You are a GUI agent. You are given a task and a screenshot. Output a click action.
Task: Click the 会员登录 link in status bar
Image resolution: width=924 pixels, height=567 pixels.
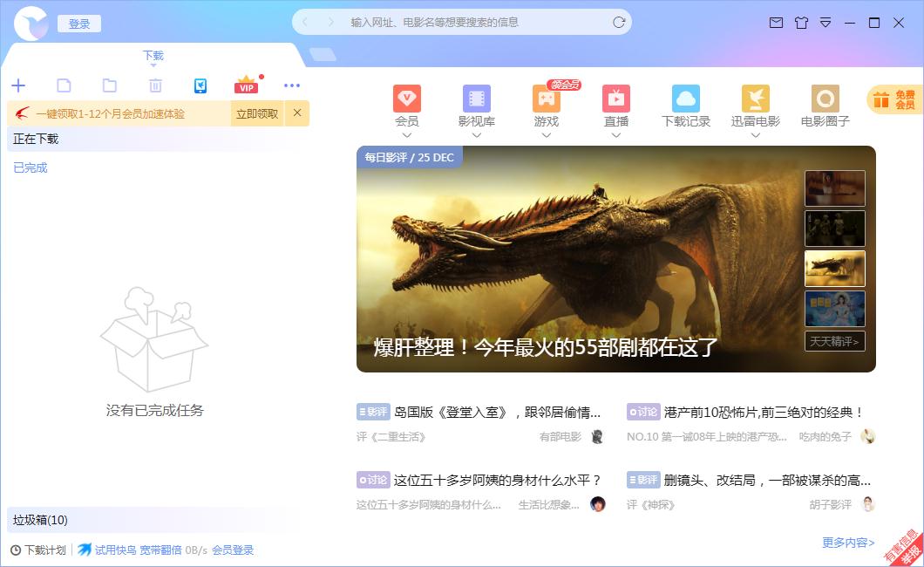(233, 550)
